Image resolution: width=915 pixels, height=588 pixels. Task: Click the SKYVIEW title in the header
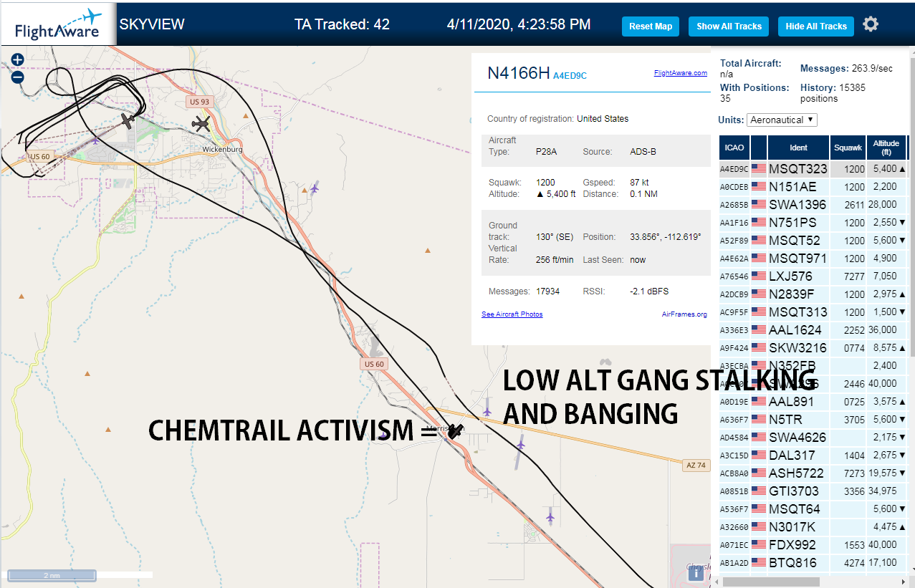click(152, 24)
